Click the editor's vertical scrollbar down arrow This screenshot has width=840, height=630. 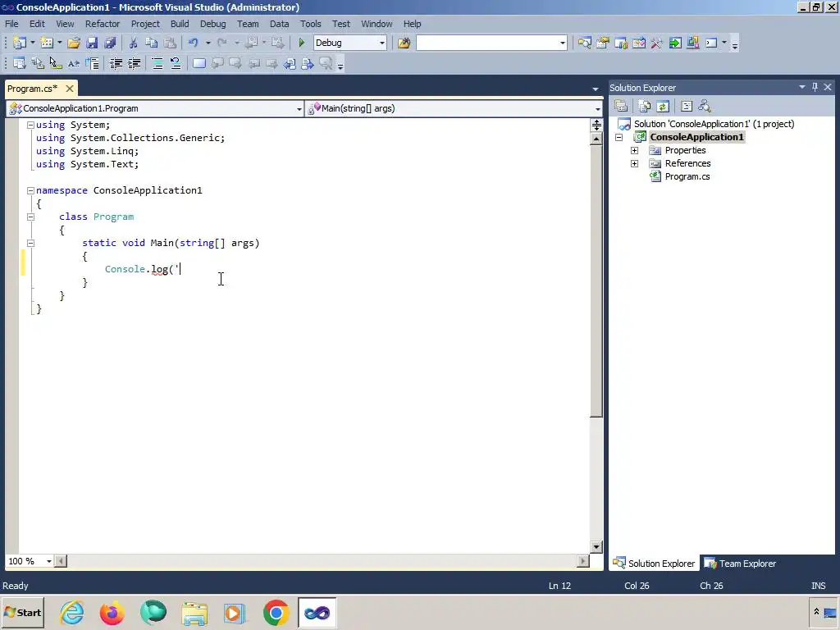click(596, 547)
